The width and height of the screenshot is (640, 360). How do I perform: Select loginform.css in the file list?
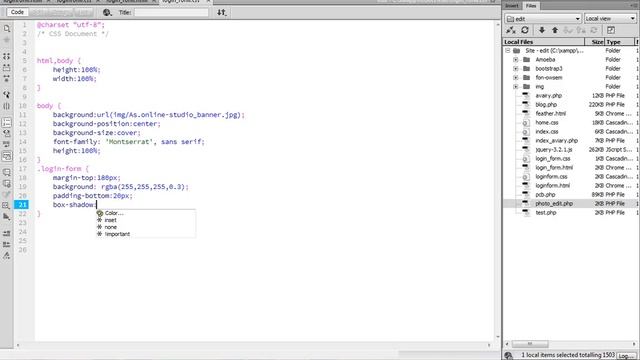(x=551, y=176)
